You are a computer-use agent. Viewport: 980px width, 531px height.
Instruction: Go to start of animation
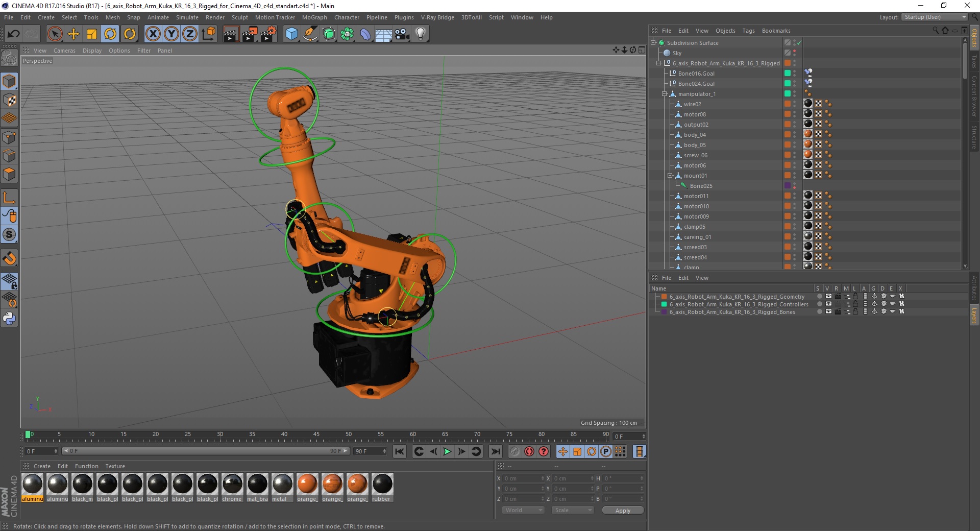tap(400, 451)
